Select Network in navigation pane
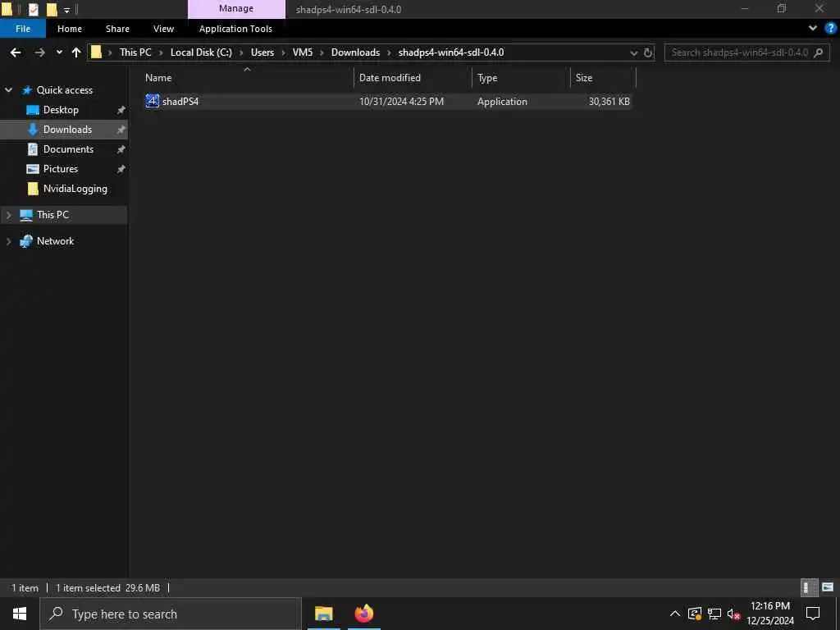The width and height of the screenshot is (840, 630). 55,241
